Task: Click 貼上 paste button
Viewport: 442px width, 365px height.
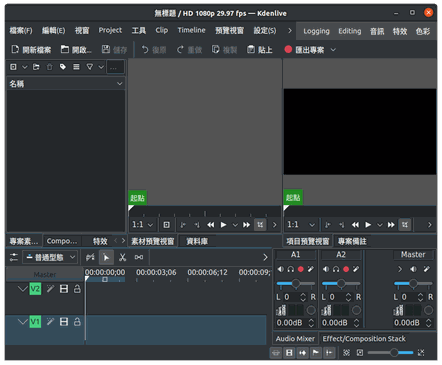Action: pos(260,50)
